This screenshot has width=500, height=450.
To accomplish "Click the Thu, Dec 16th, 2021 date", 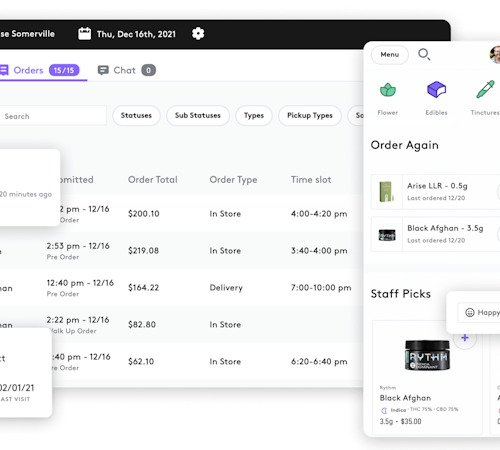I will coord(136,34).
